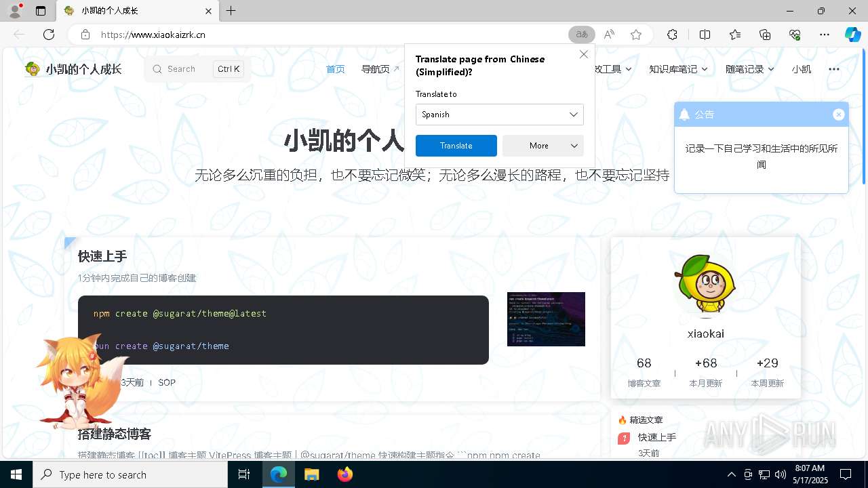
Task: Open Edge Settings and more menu
Action: coord(825,35)
